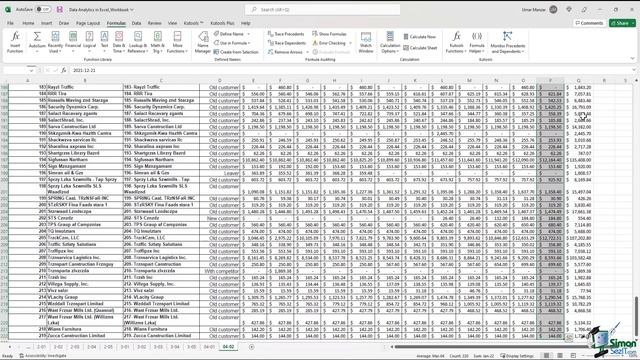Switch to the Kutools Plus tab
Viewport: 640px width, 360px height.
click(222, 23)
